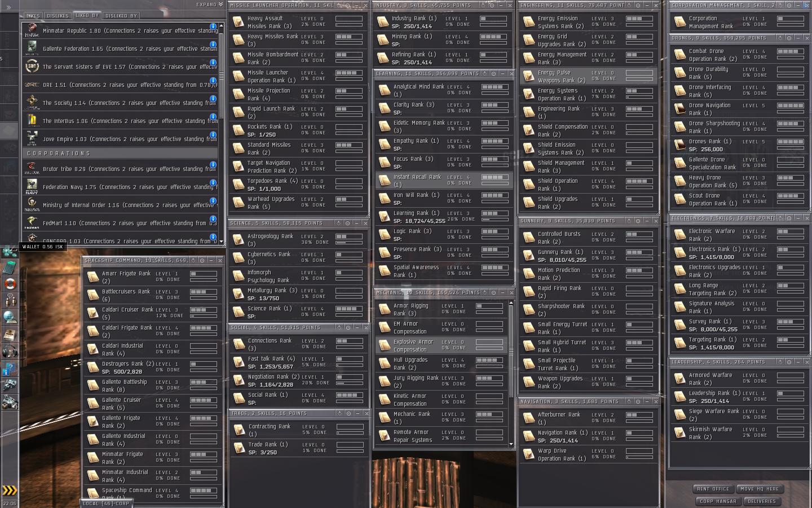Click the Move HQ Here button

[x=760, y=489]
